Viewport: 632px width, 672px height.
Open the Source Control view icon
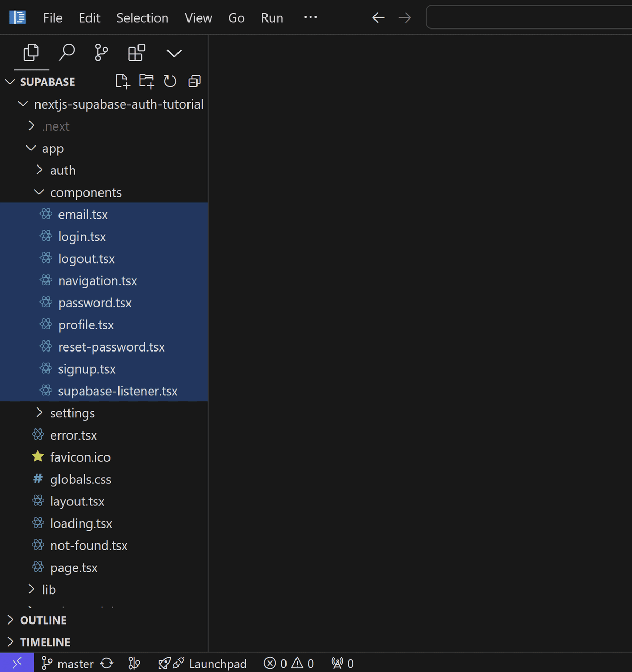(x=101, y=53)
